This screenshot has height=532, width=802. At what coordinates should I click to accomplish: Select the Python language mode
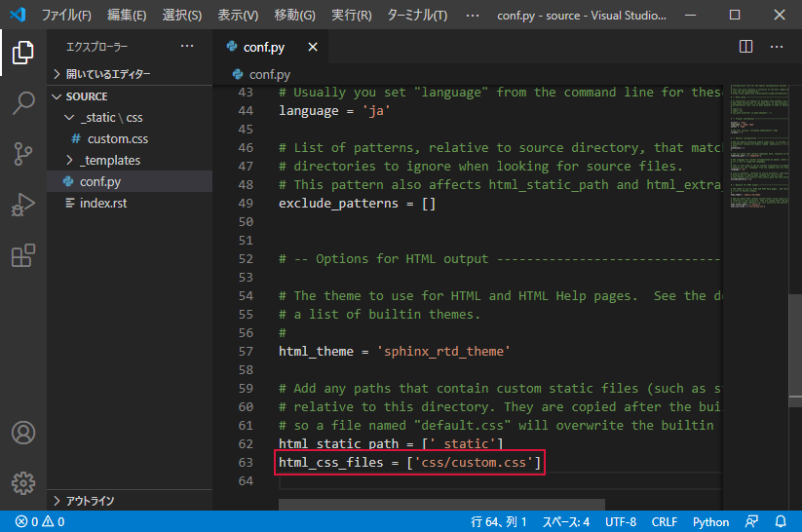click(x=710, y=522)
